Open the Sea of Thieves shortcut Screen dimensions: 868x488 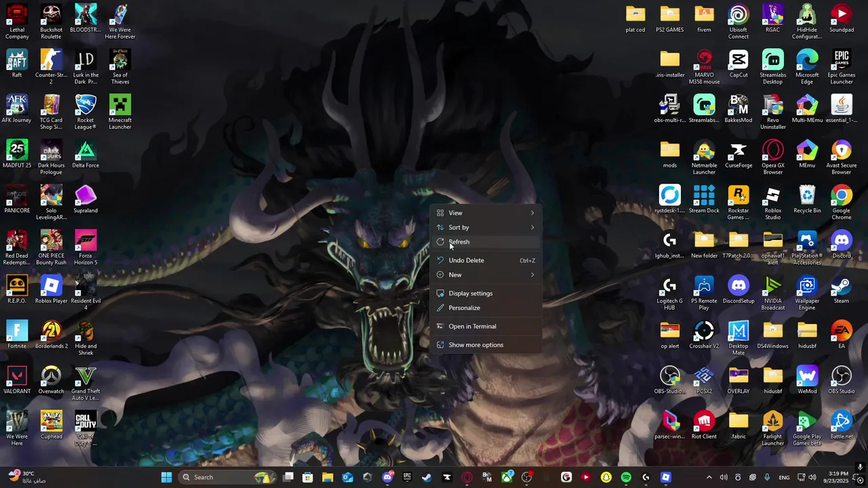click(x=120, y=67)
